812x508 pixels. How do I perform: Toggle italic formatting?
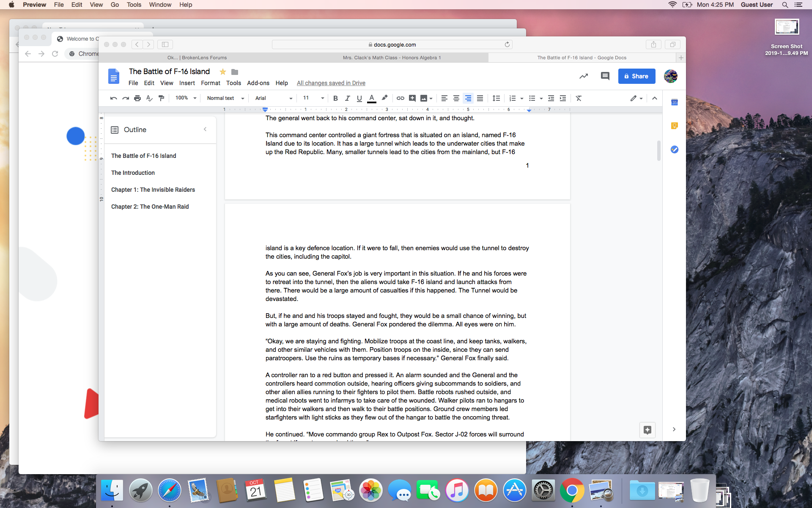pyautogui.click(x=347, y=98)
